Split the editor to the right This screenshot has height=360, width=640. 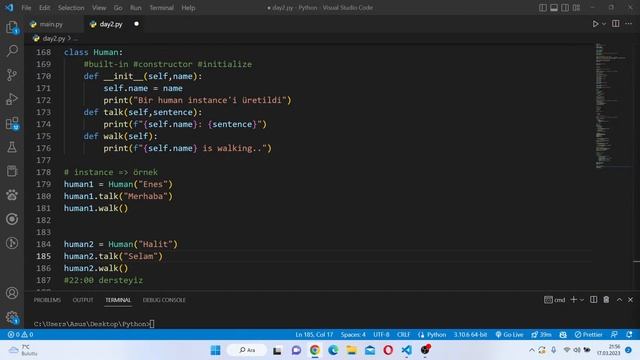coord(616,24)
